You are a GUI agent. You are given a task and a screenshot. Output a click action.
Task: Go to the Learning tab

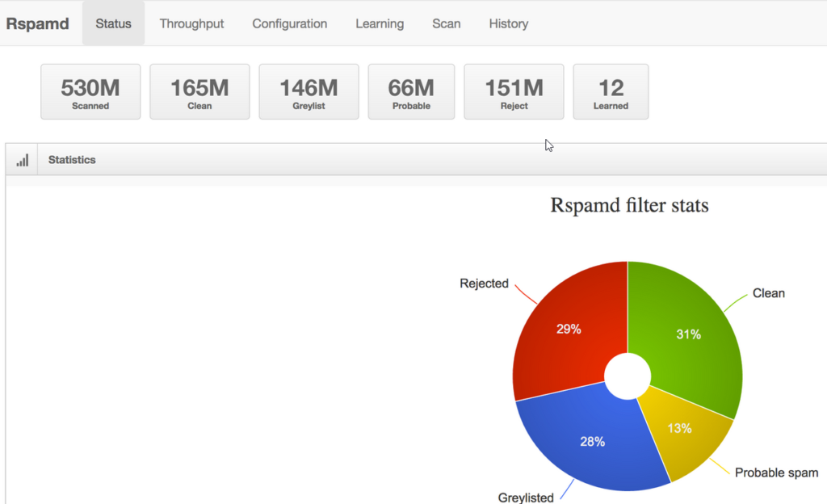click(380, 23)
